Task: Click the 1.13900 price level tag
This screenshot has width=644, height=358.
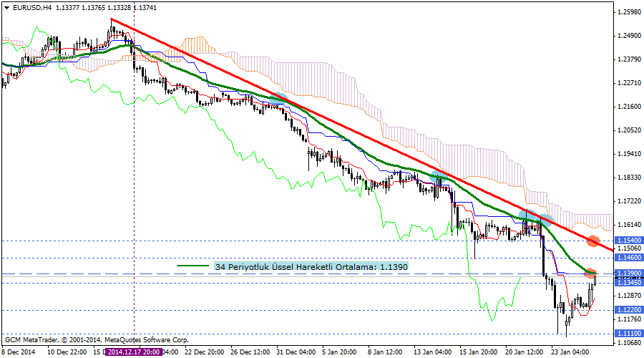Action: (628, 274)
